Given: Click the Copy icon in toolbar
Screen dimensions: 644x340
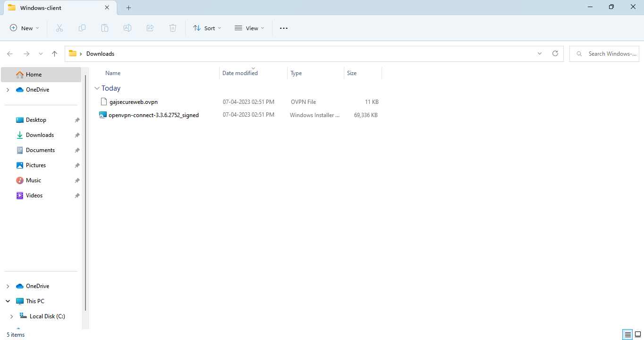Looking at the screenshot, I should 82,28.
